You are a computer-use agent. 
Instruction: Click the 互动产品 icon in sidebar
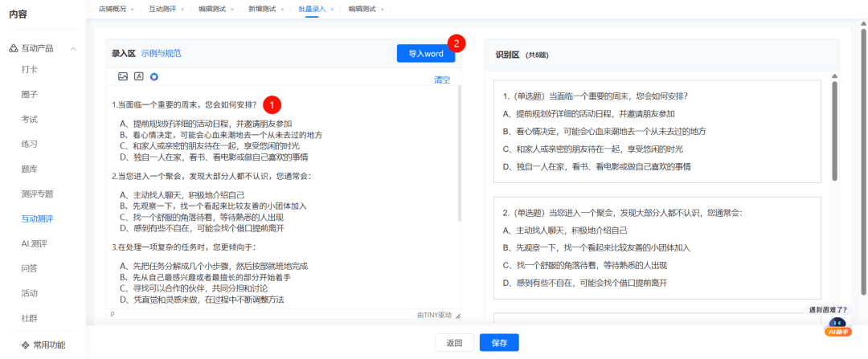14,49
